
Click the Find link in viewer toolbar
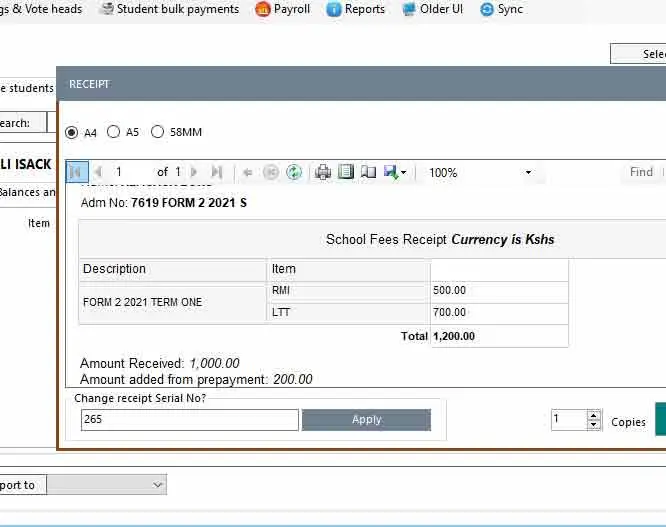pos(641,172)
